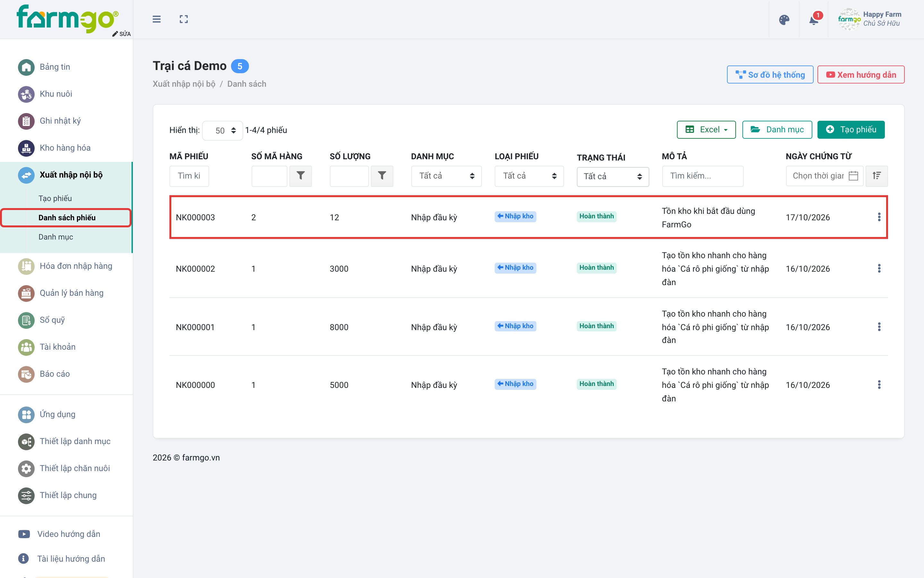Click the Sơ đồ hệ thống button
This screenshot has width=924, height=578.
770,74
